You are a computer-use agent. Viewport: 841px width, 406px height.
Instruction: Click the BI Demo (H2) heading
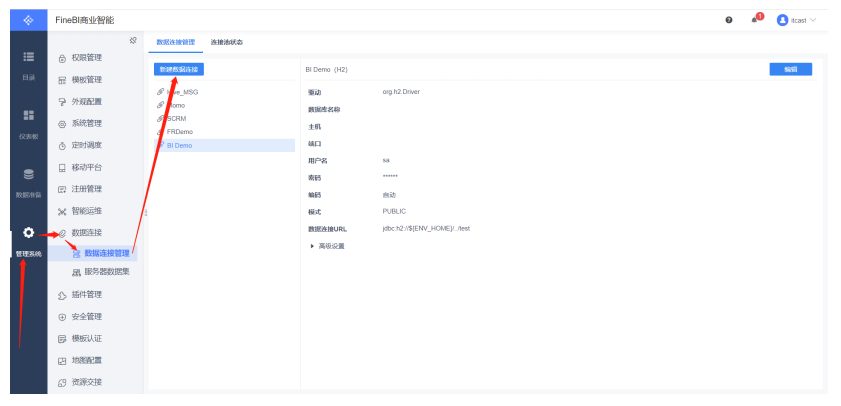326,69
